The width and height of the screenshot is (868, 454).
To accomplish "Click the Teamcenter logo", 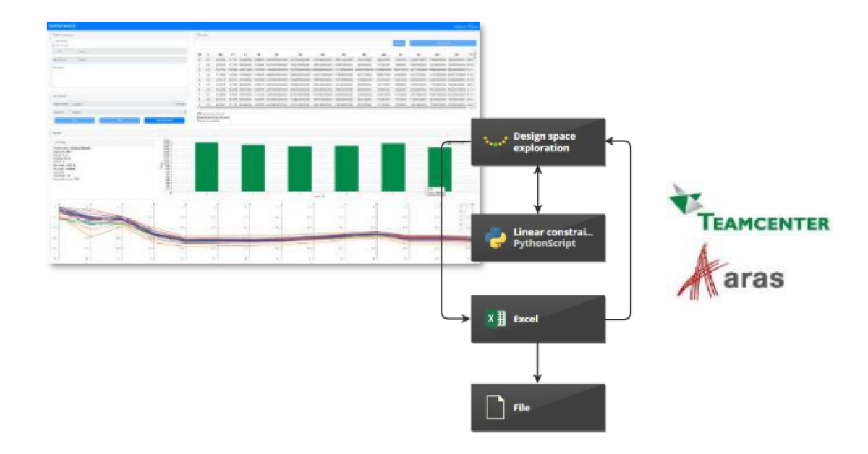I will pyautogui.click(x=747, y=210).
